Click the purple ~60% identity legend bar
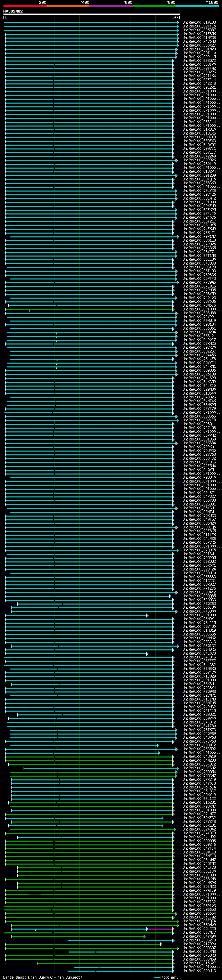Image resolution: width=222 pixels, height=980 pixels. (111, 6)
